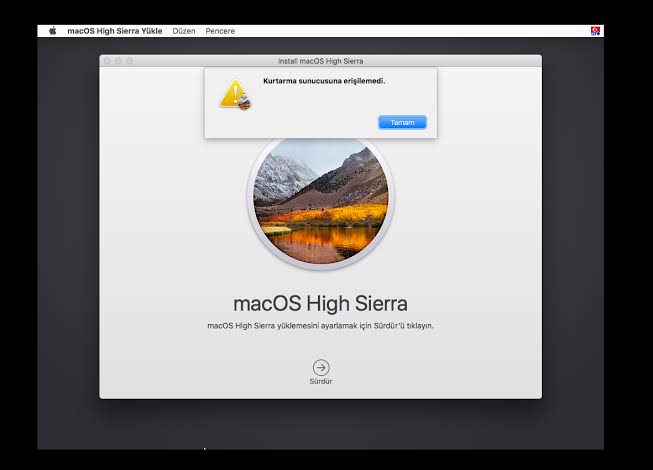Viewport: 653px width, 470px height.
Task: Click the Sürdür arrow icon
Action: (x=321, y=368)
